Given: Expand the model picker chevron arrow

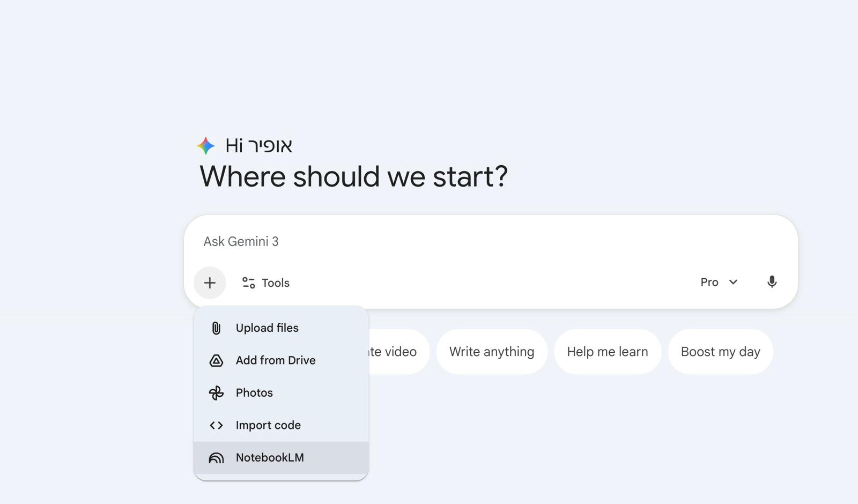Looking at the screenshot, I should (733, 282).
